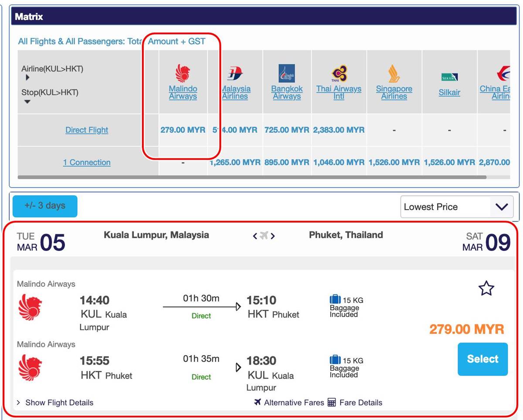Click the 15:10 arrival time at HKT

pyautogui.click(x=261, y=300)
